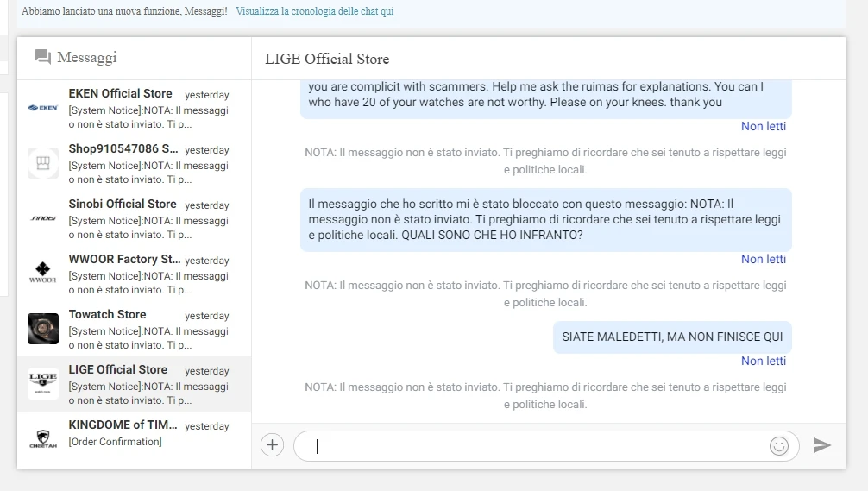The width and height of the screenshot is (868, 491).
Task: Click 'Non letti' under scammers message
Action: [x=764, y=126]
